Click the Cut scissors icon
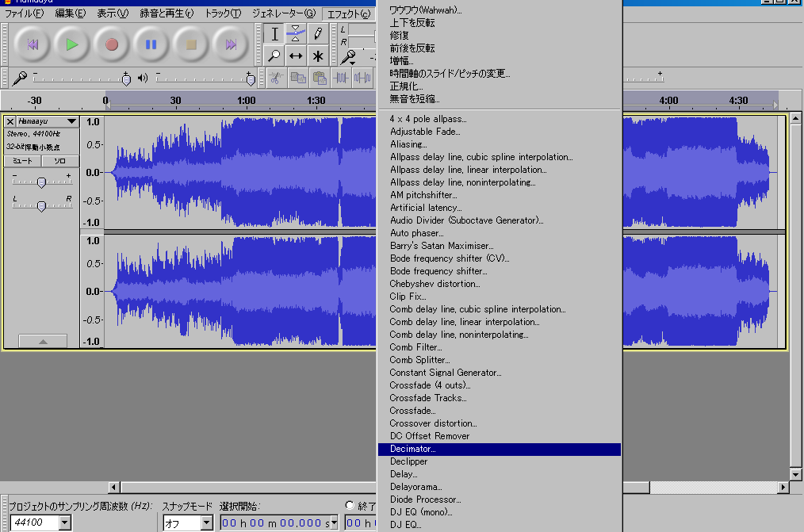Image resolution: width=804 pixels, height=532 pixels. 276,78
